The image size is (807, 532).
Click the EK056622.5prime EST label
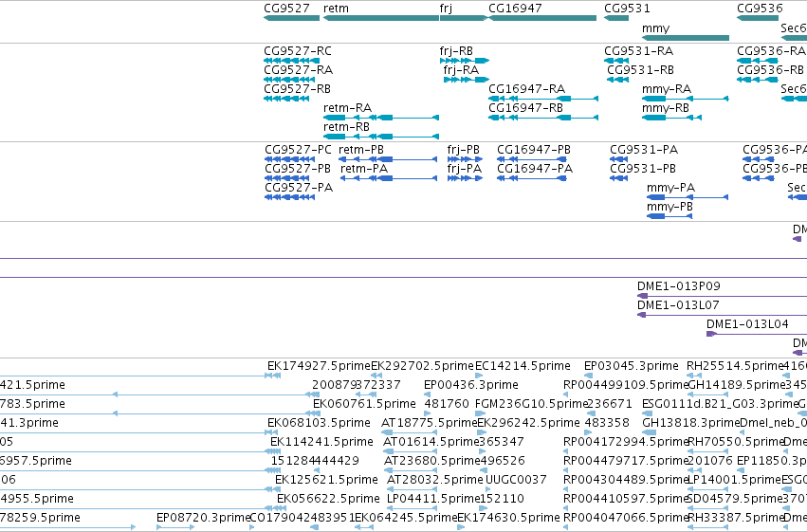click(x=328, y=499)
